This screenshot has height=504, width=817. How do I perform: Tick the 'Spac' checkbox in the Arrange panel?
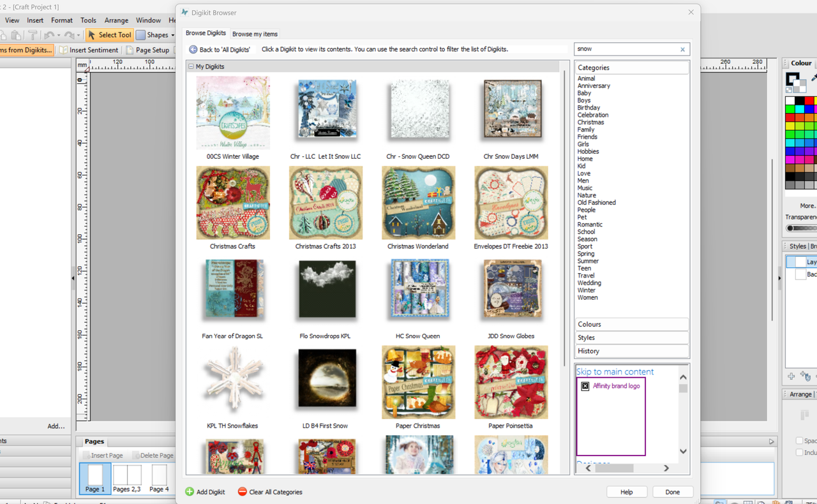coord(799,441)
